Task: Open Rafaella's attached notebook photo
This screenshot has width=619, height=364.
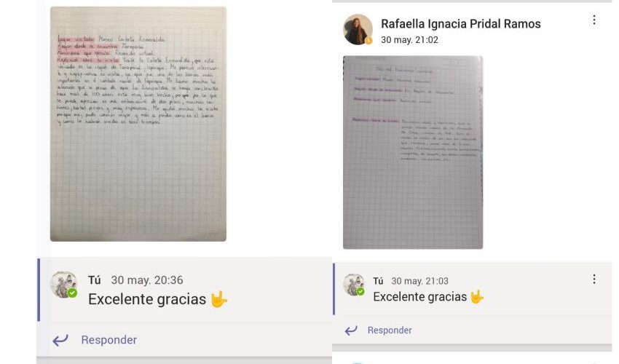Action: pos(413,152)
